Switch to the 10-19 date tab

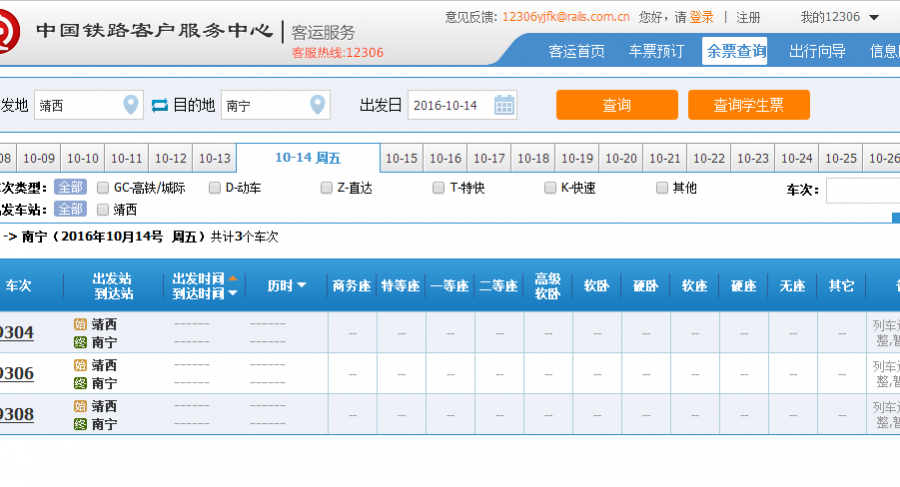pyautogui.click(x=577, y=158)
